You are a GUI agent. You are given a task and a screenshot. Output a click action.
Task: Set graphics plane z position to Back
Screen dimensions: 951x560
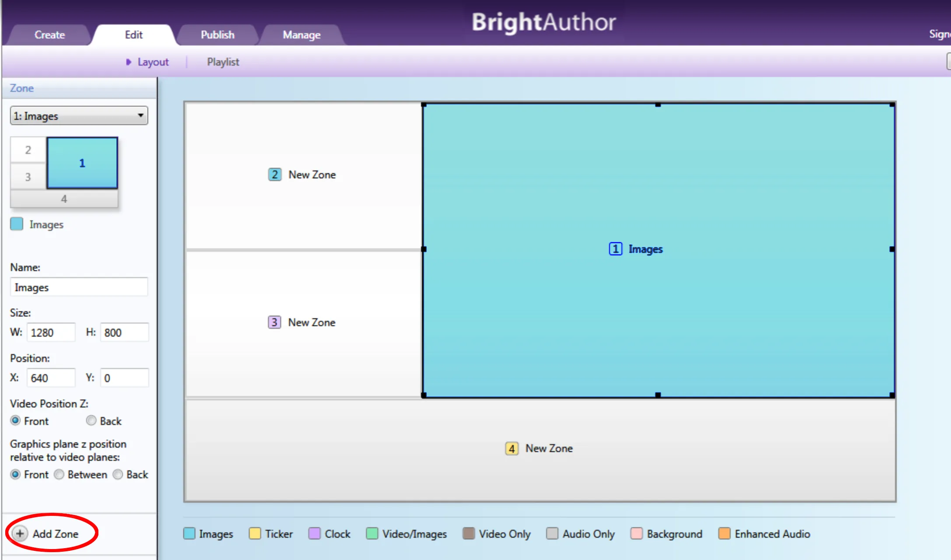click(x=118, y=474)
